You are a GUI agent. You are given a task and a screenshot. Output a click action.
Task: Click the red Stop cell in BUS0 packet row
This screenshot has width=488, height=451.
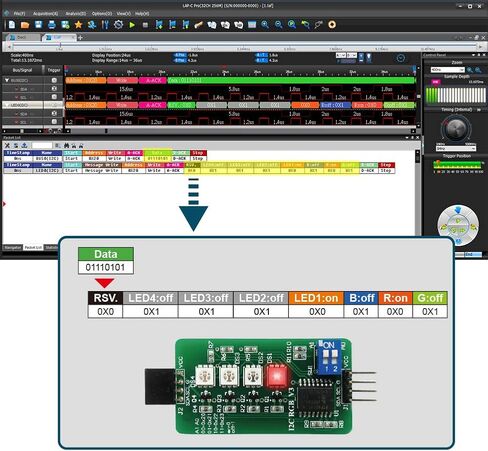(198, 153)
